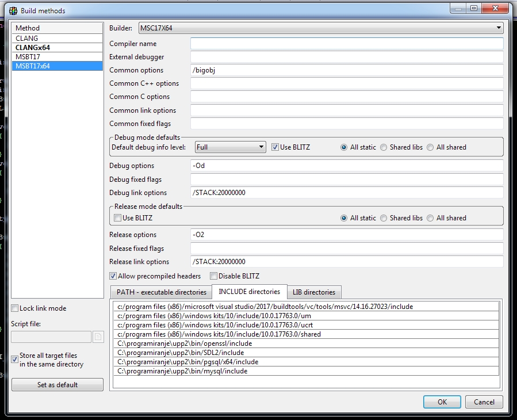Viewport: 517px width, 420px height.
Task: Expand Default debug info level dropdown
Action: (x=230, y=147)
